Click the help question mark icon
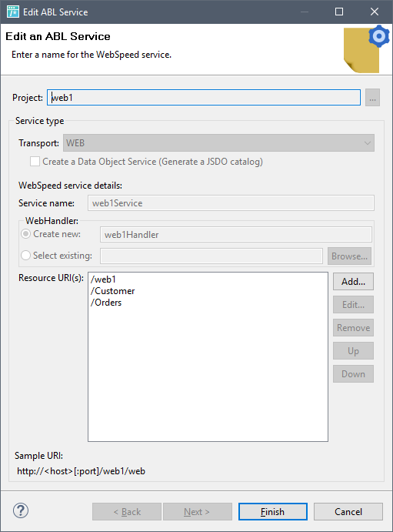This screenshot has height=532, width=393. click(21, 510)
